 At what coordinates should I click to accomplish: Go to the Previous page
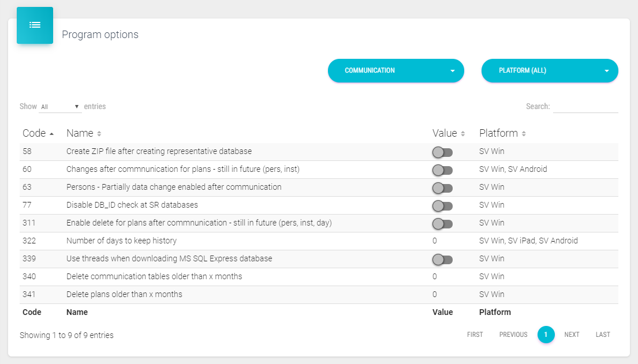[513, 335]
